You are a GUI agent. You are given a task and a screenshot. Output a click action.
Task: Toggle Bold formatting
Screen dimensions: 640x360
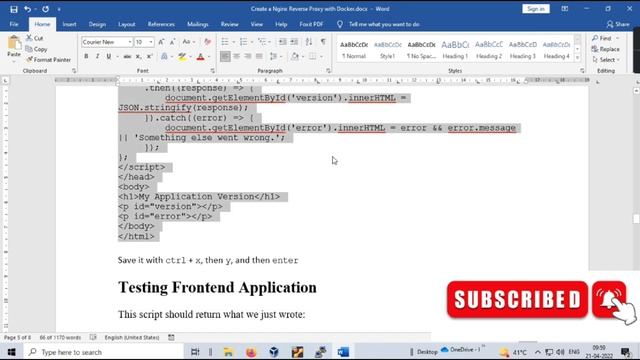[x=86, y=56]
